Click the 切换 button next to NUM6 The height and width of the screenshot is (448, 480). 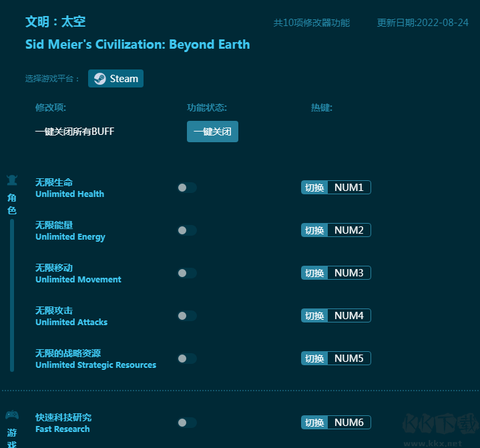click(x=314, y=423)
